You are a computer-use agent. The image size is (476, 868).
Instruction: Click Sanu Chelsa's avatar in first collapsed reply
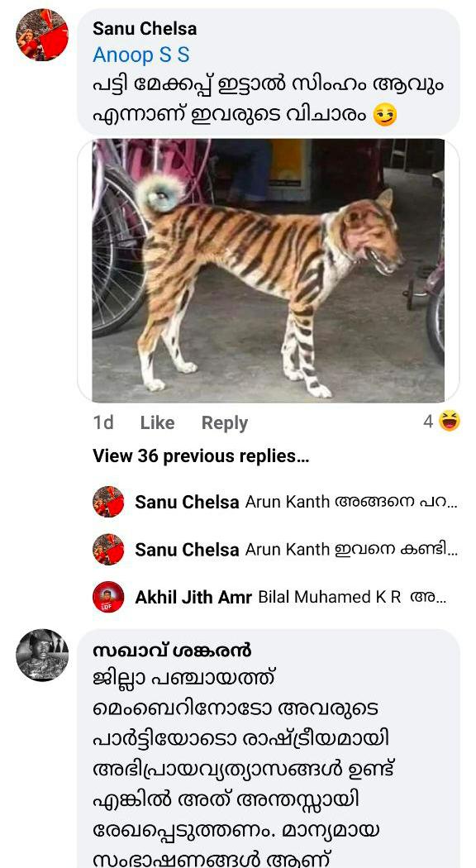108,503
